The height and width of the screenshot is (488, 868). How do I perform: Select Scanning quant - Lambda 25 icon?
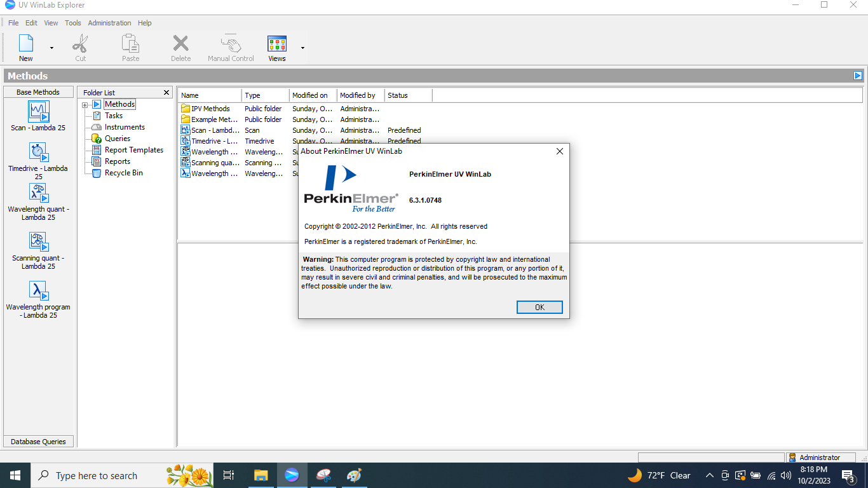(x=39, y=242)
